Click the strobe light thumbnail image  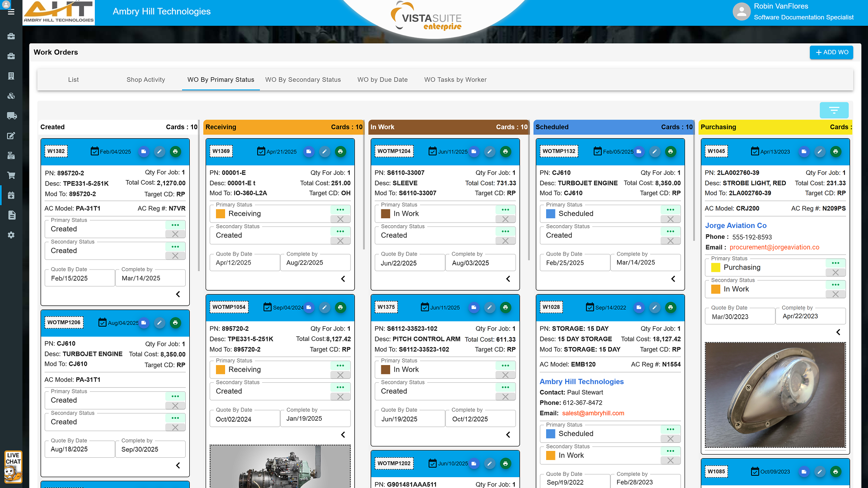775,395
